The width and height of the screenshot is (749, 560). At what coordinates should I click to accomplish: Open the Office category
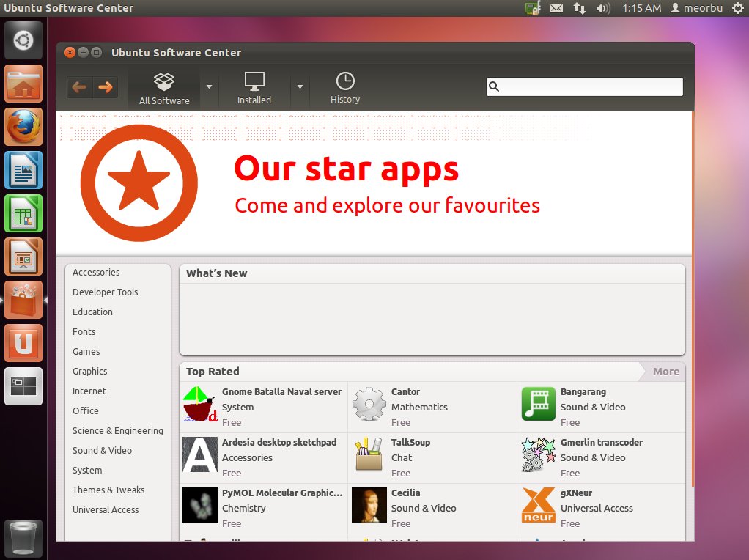pos(86,411)
